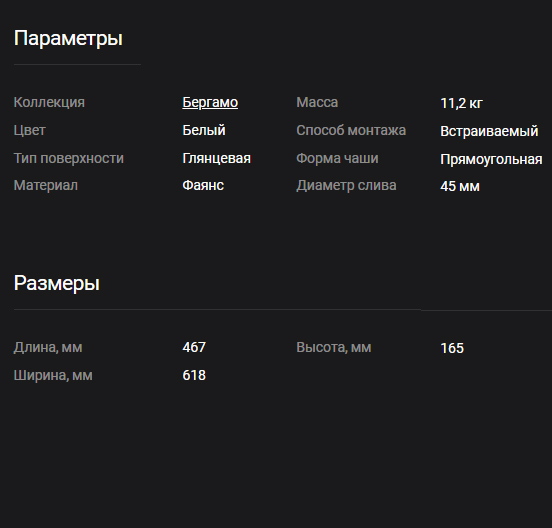The image size is (552, 528).
Task: Click the Размеры section heading
Action: tap(57, 283)
